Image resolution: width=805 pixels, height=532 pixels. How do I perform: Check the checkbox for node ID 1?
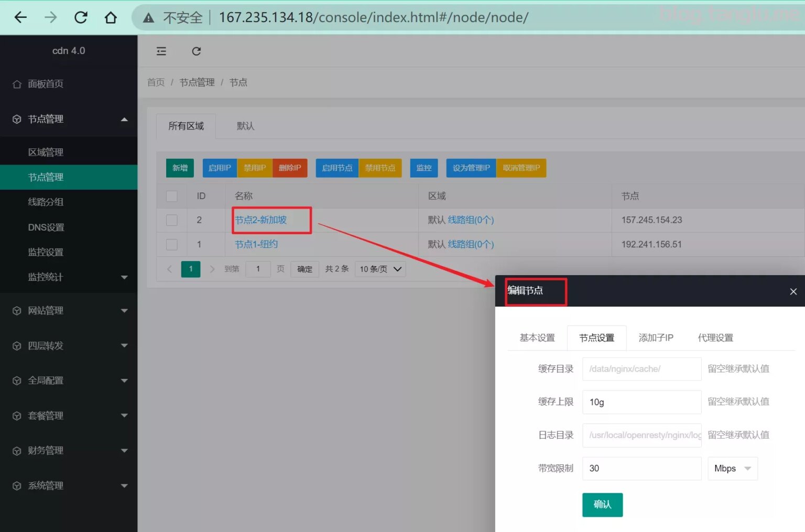171,244
